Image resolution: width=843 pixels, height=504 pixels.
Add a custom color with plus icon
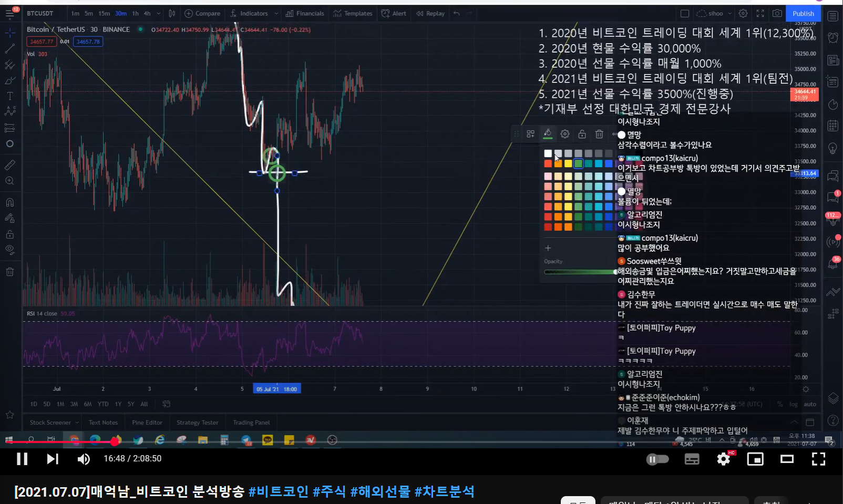pos(548,248)
